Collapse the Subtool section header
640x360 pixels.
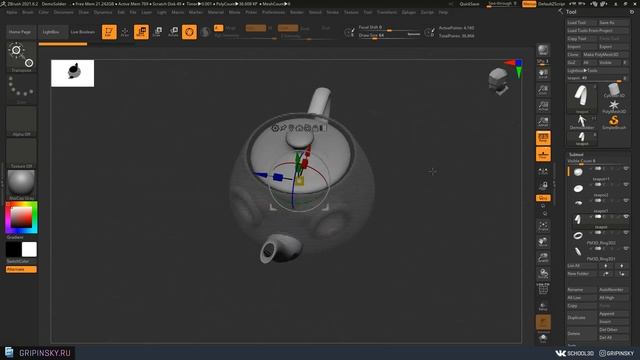[576, 154]
